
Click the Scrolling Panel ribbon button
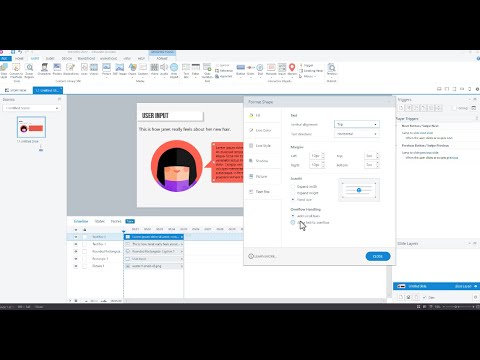311,71
